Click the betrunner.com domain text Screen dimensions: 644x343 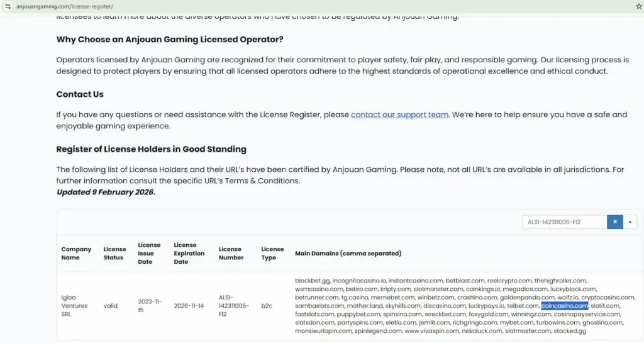tap(317, 298)
